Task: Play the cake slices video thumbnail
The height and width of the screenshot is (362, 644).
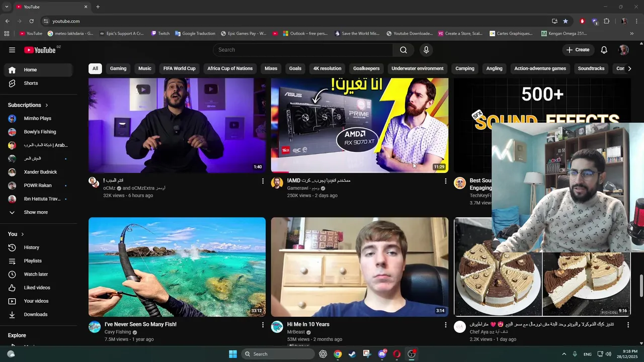Action: (x=542, y=284)
